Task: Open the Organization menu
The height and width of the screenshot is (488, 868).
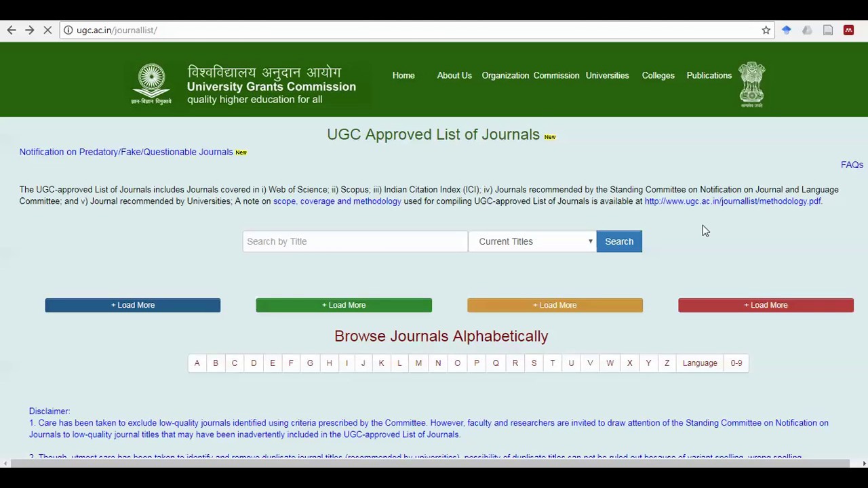Action: [x=505, y=75]
